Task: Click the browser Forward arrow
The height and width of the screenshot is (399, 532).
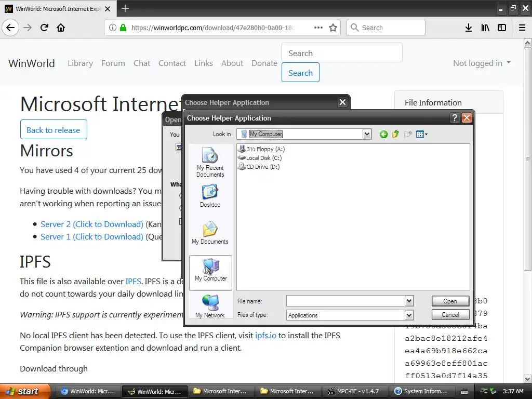Action: point(28,28)
